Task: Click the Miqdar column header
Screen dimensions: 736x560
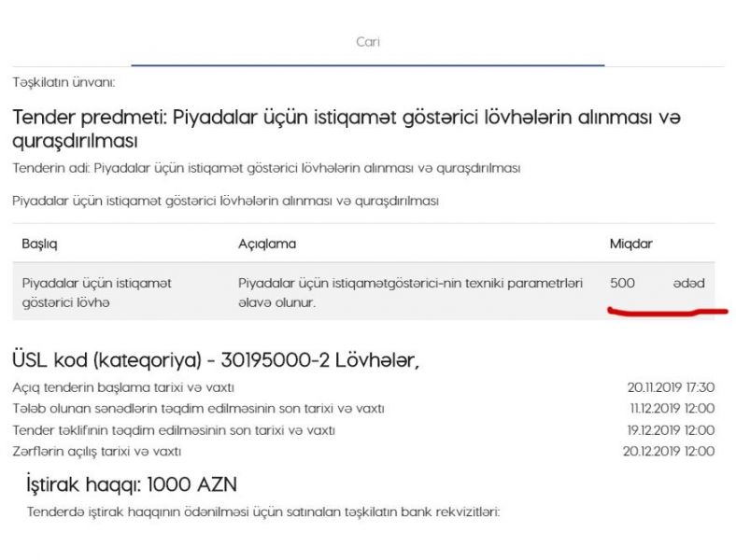Action: (x=630, y=244)
